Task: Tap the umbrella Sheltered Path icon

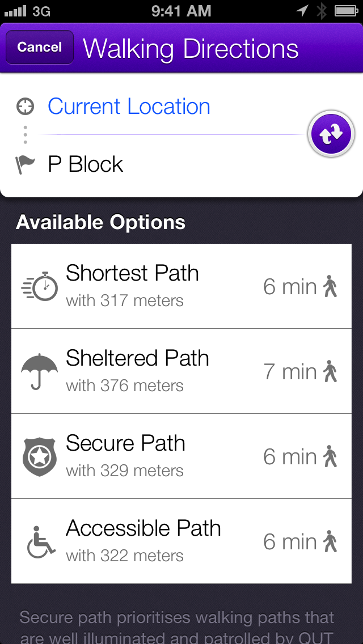Action: click(x=40, y=371)
